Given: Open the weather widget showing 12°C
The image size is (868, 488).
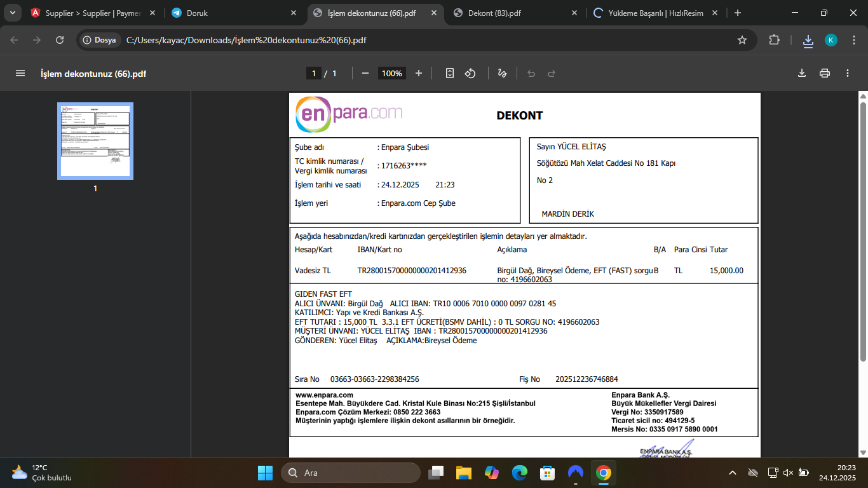Looking at the screenshot, I should pos(42,473).
